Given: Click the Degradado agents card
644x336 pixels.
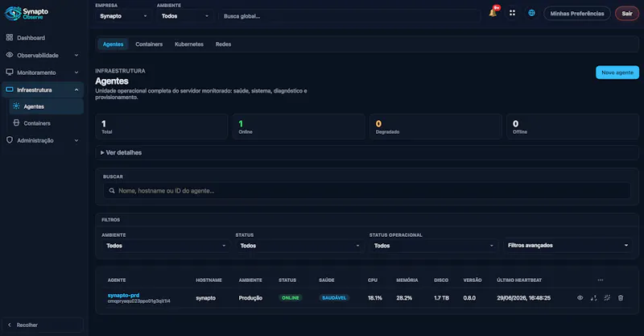Looking at the screenshot, I should (436, 127).
